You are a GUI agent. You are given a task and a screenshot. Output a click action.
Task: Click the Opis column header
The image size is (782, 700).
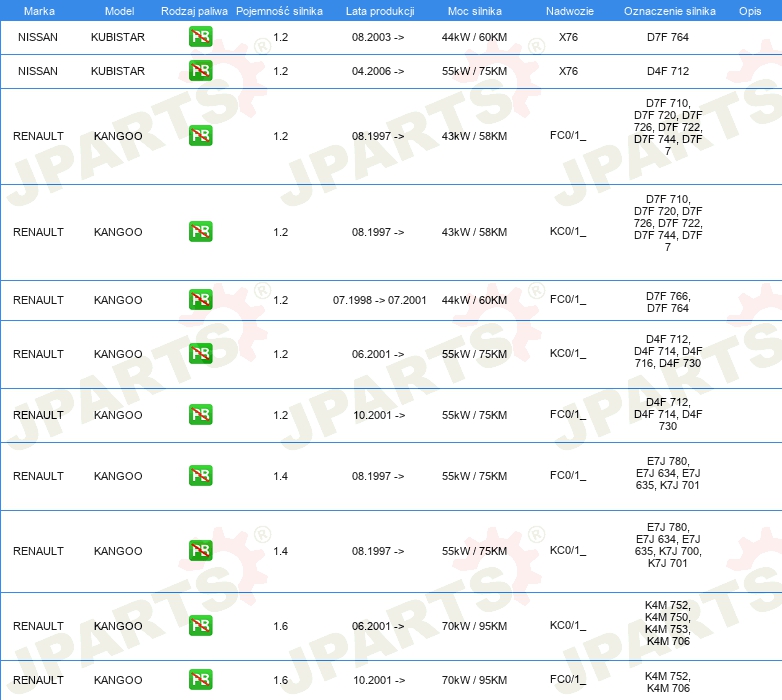(x=750, y=11)
